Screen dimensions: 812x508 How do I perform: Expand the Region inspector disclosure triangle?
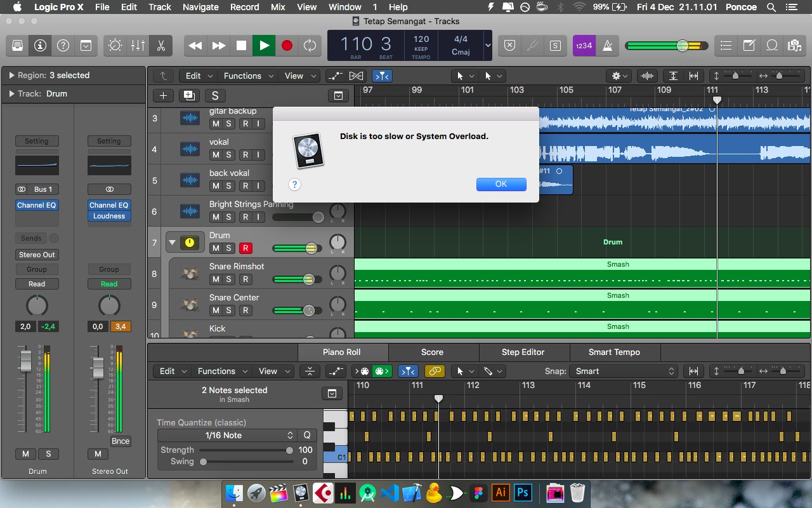[11, 75]
